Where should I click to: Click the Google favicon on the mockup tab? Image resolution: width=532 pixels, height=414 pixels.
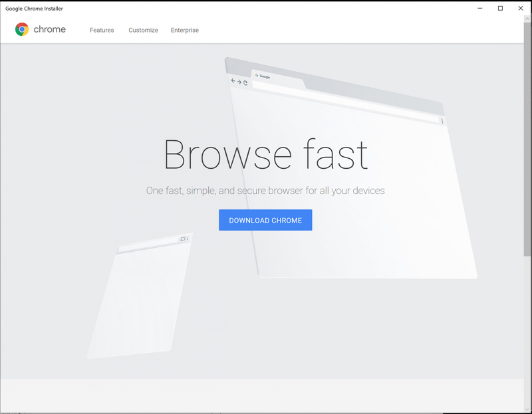[256, 76]
